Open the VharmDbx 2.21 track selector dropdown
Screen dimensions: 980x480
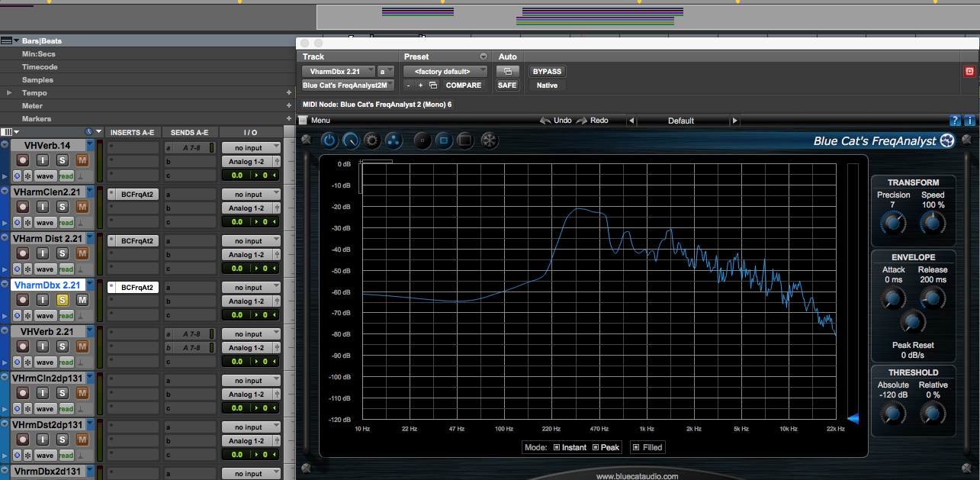click(338, 71)
